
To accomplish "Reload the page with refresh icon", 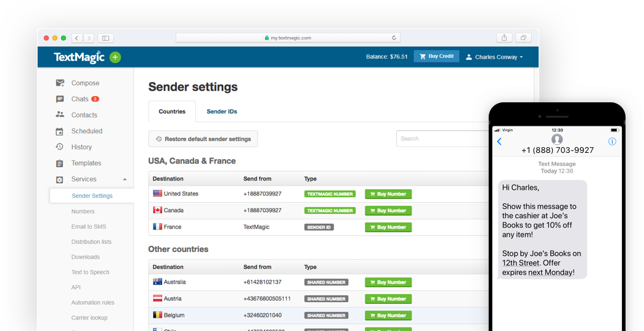I will pos(394,38).
